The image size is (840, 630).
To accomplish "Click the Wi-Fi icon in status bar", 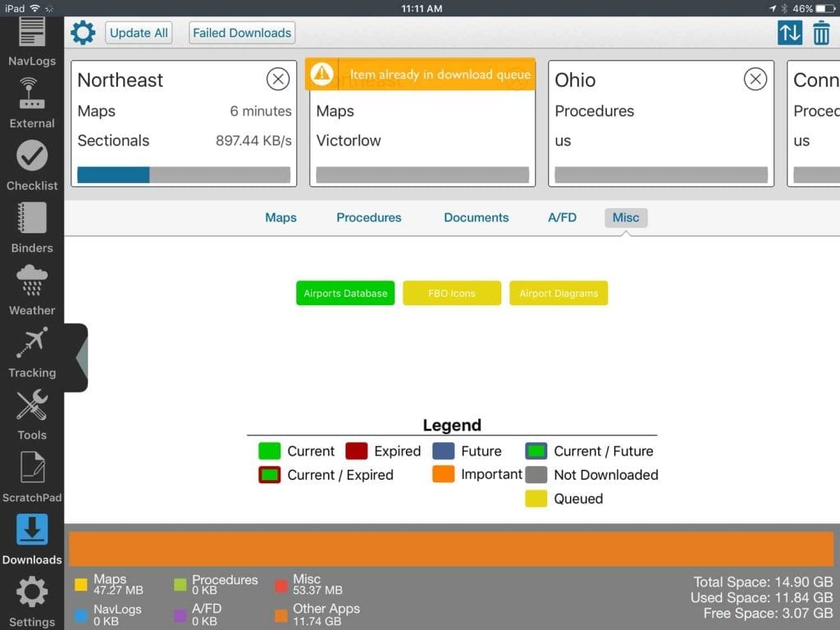I will 34,8.
